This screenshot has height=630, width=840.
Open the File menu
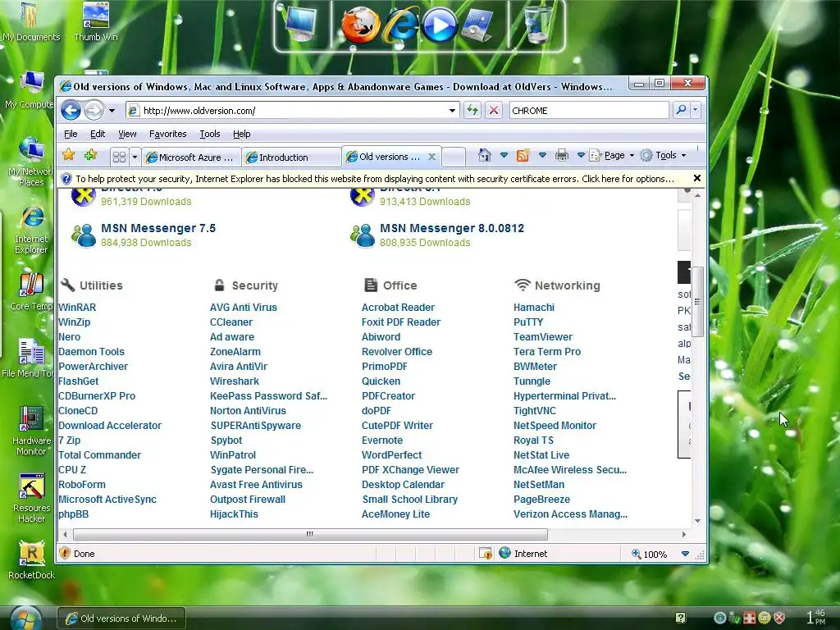71,134
